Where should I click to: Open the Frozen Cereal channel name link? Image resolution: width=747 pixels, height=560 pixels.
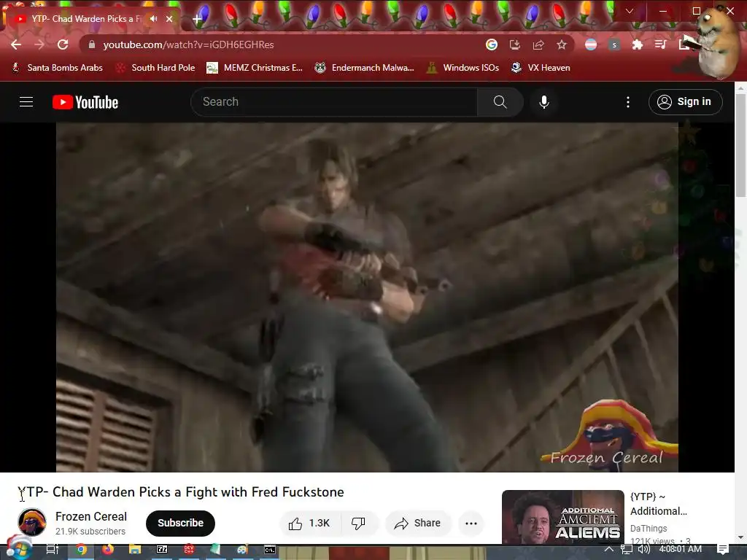pyautogui.click(x=91, y=517)
